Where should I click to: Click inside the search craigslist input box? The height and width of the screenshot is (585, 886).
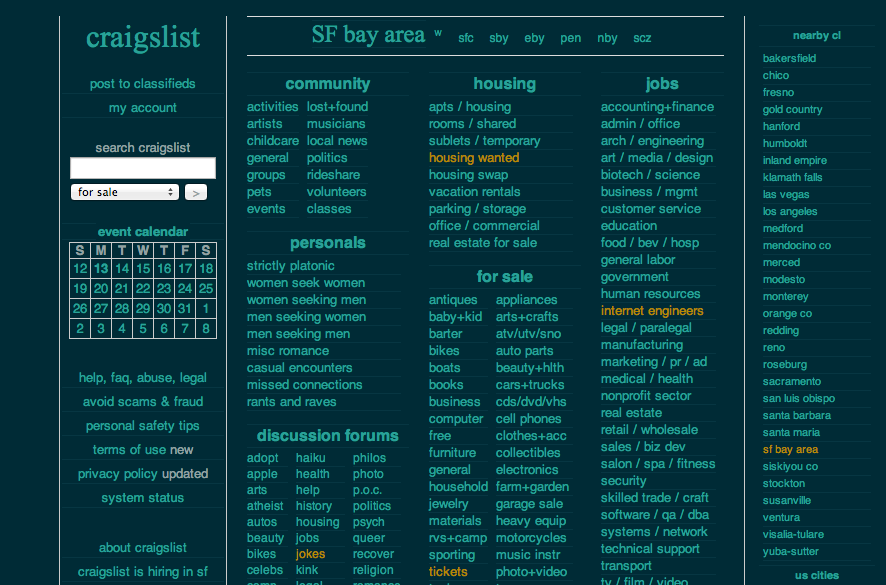(142, 167)
